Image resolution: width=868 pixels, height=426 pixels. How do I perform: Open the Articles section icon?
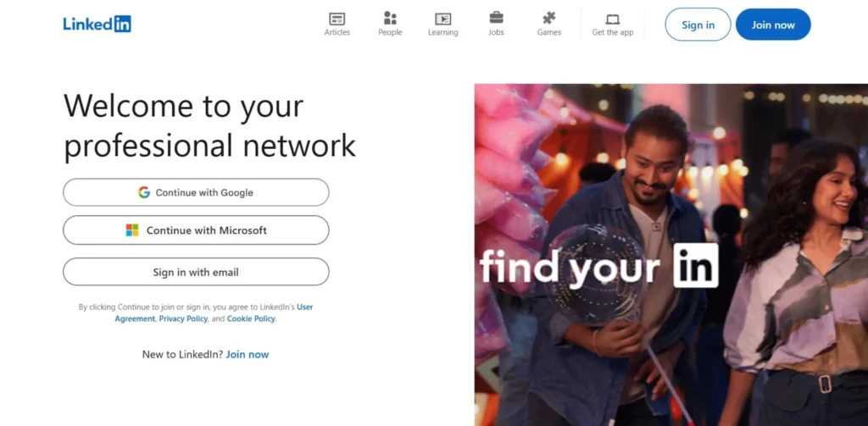point(337,18)
